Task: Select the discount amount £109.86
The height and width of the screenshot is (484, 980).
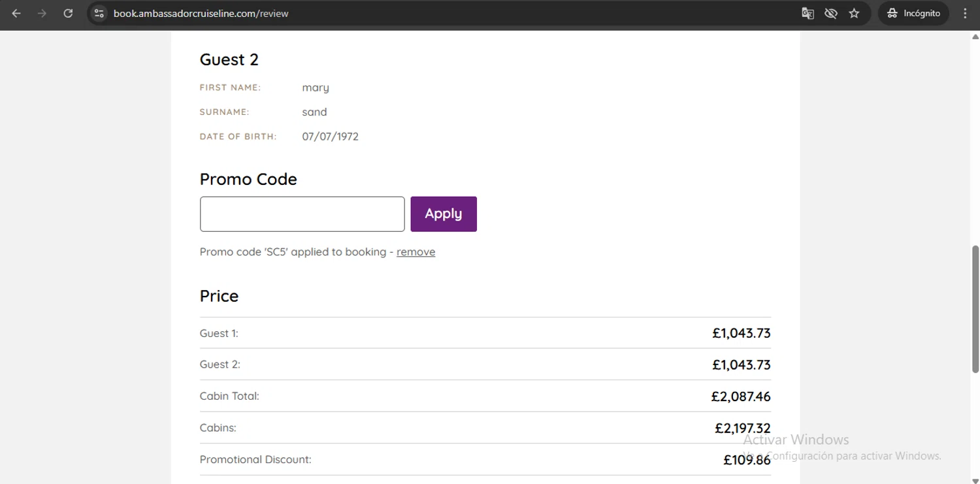Action: pos(747,460)
